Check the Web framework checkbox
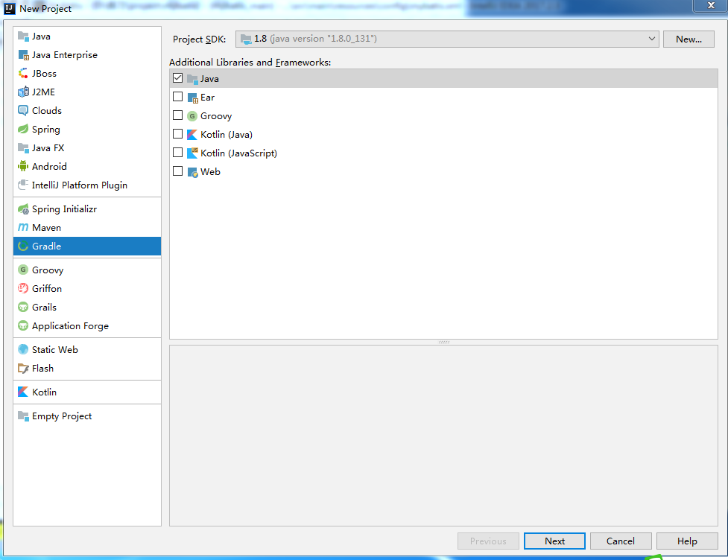The width and height of the screenshot is (728, 560). click(177, 171)
